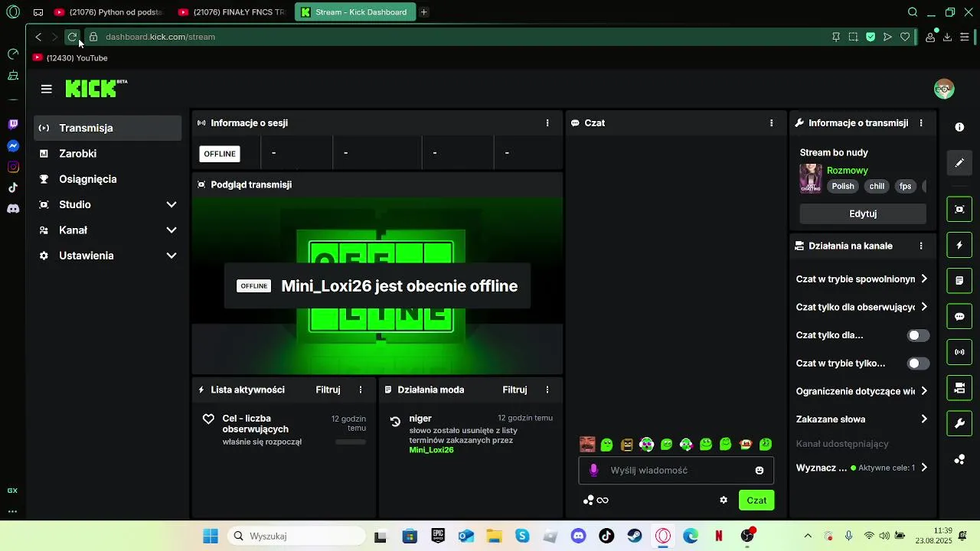980x551 pixels.
Task: Click the chat bubble icon in right toolbar
Action: coord(959,316)
